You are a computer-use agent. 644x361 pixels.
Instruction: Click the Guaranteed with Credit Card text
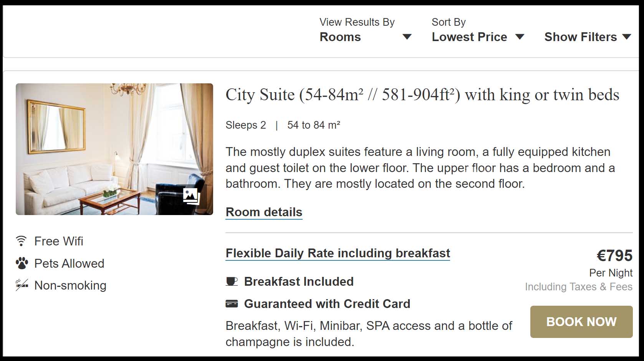click(x=327, y=304)
